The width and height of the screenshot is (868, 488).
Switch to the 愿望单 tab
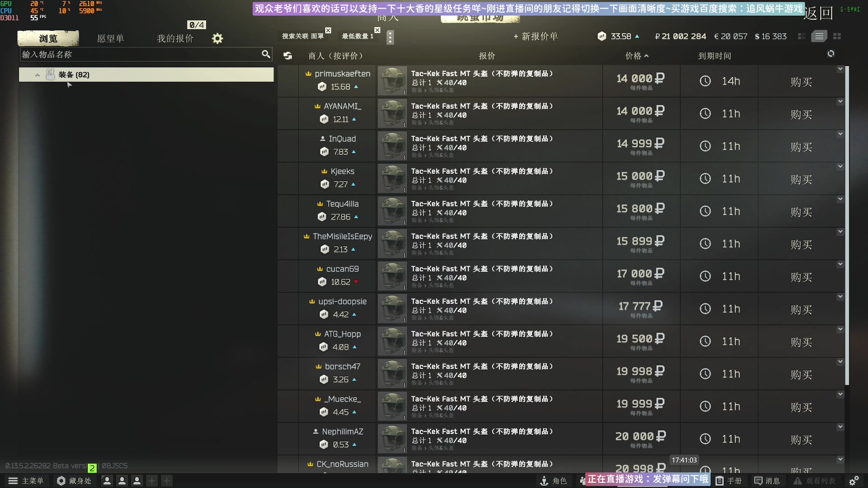click(110, 38)
